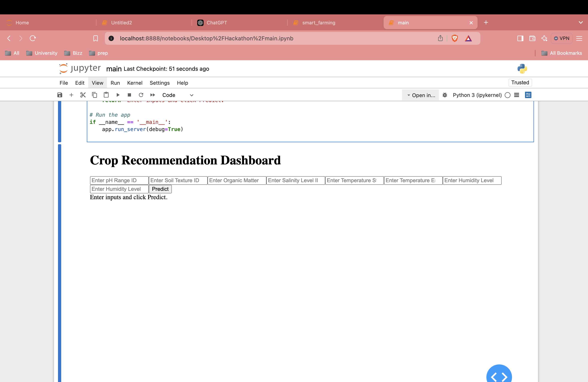Copy the selected cell
Image resolution: width=588 pixels, height=382 pixels.
coord(94,95)
